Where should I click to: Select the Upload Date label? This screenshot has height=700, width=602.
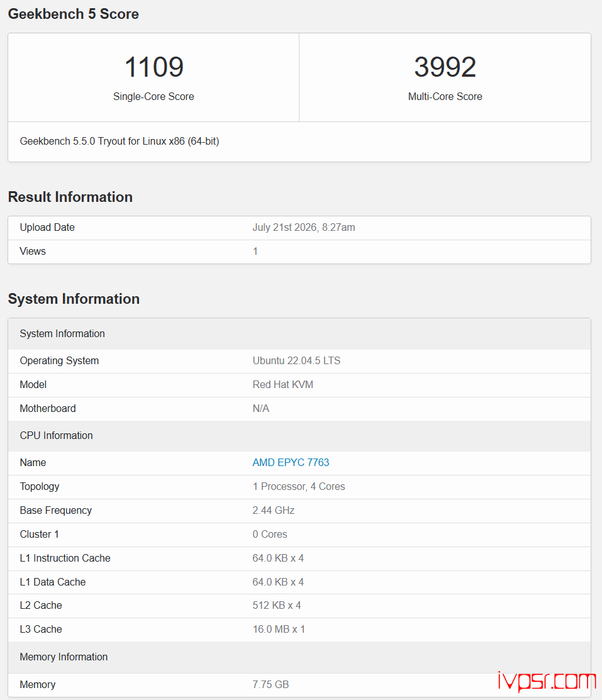47,227
